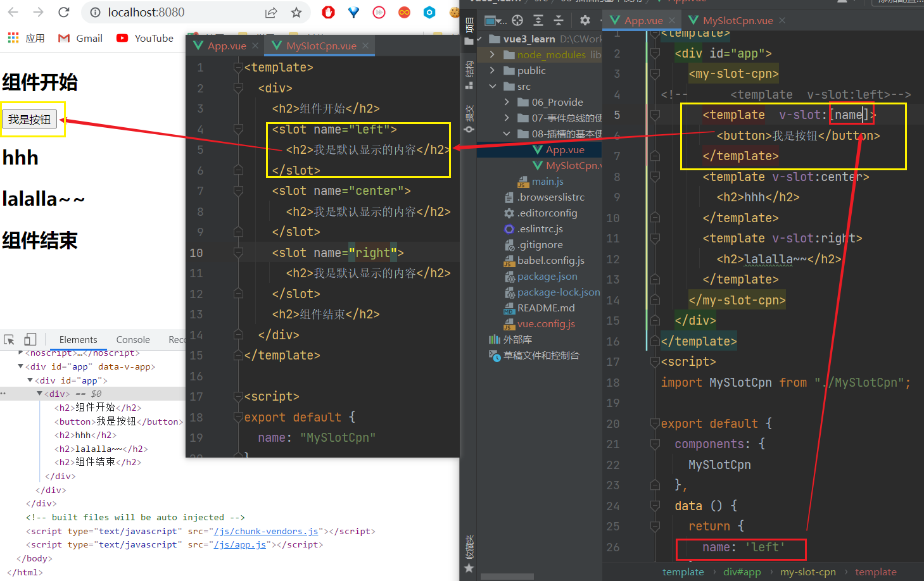Click div#app breadcrumb at editor bottom
Image resolution: width=924 pixels, height=581 pixels.
[x=742, y=572]
